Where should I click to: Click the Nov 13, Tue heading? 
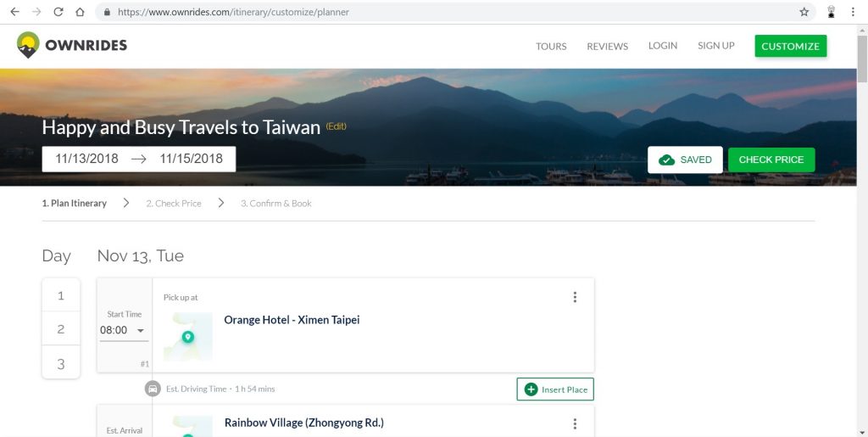pyautogui.click(x=141, y=256)
